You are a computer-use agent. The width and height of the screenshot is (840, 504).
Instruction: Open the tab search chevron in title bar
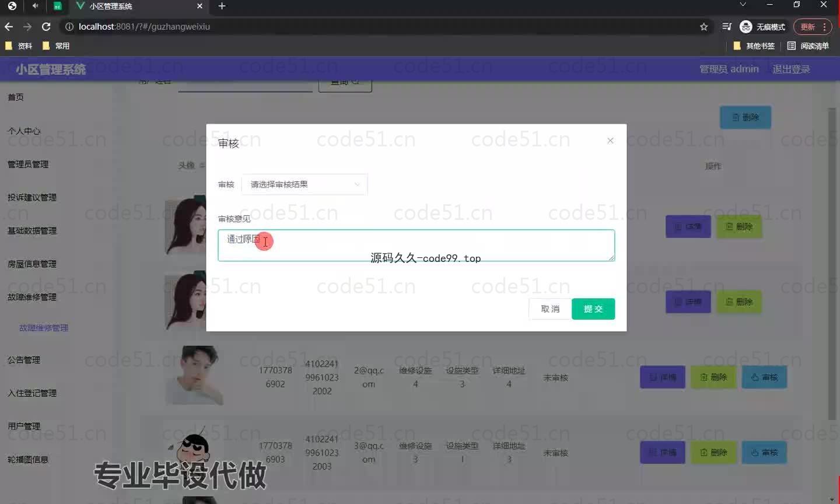coord(743,5)
